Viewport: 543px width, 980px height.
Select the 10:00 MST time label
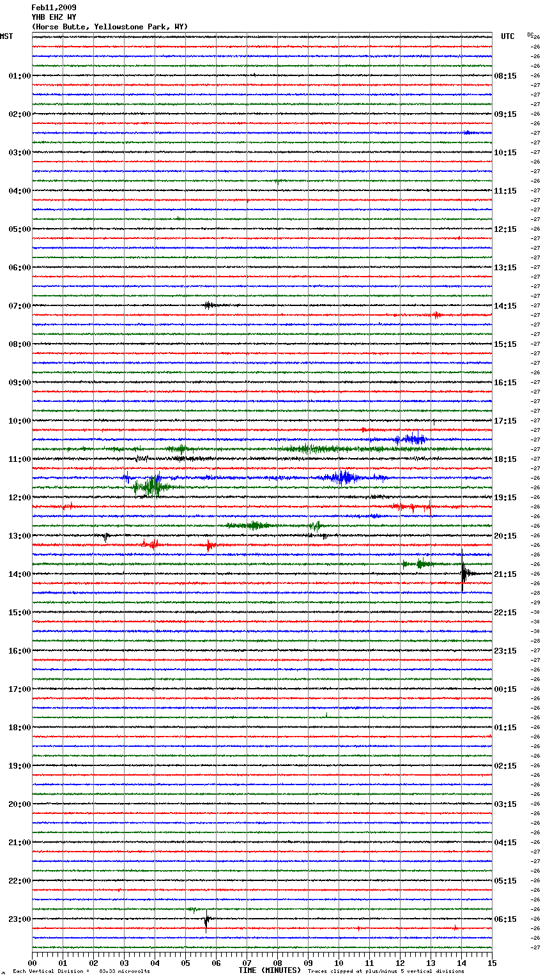coord(20,421)
